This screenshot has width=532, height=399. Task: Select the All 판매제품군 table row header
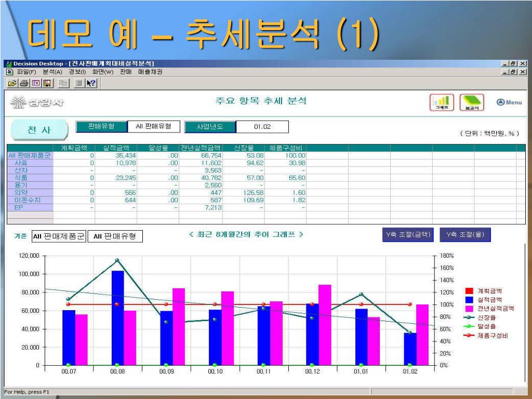(x=30, y=155)
